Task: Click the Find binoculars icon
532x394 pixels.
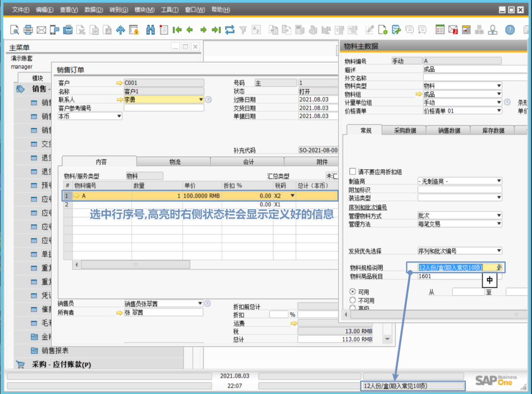Action: coord(150,30)
